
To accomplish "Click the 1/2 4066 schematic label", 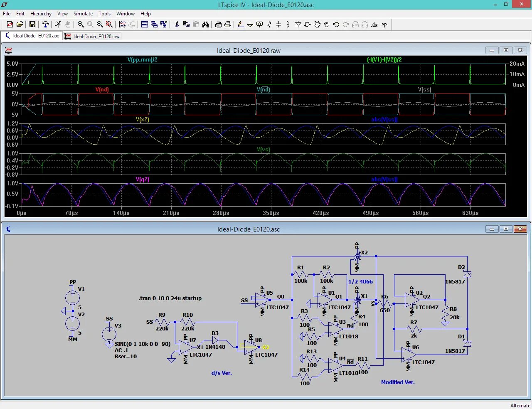I will coord(360,281).
